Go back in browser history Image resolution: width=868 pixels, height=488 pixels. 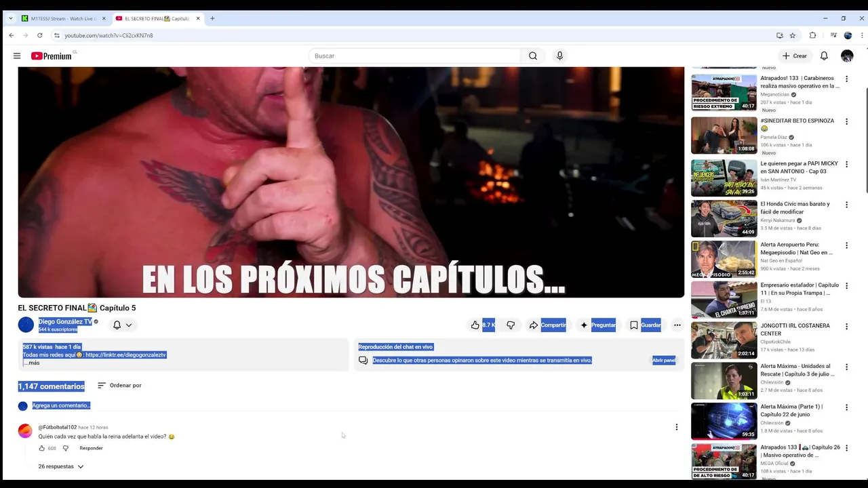[11, 35]
